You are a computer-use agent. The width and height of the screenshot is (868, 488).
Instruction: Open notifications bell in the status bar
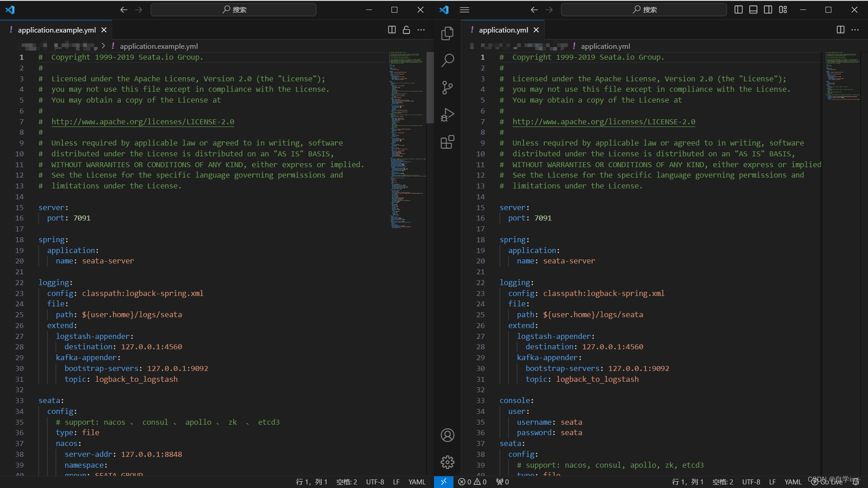click(x=856, y=482)
